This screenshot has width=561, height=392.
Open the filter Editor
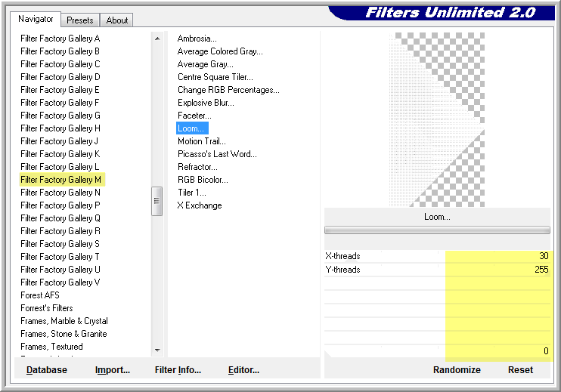coord(243,370)
